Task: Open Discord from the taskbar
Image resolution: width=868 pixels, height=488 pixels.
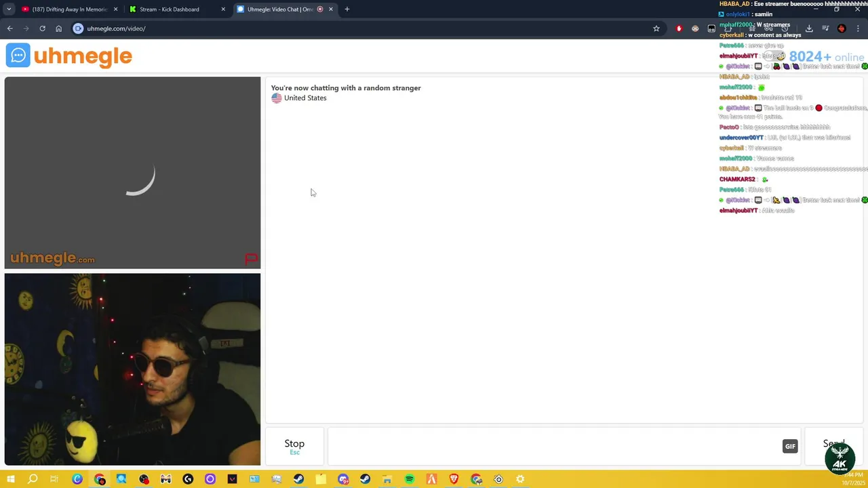Action: click(343, 479)
